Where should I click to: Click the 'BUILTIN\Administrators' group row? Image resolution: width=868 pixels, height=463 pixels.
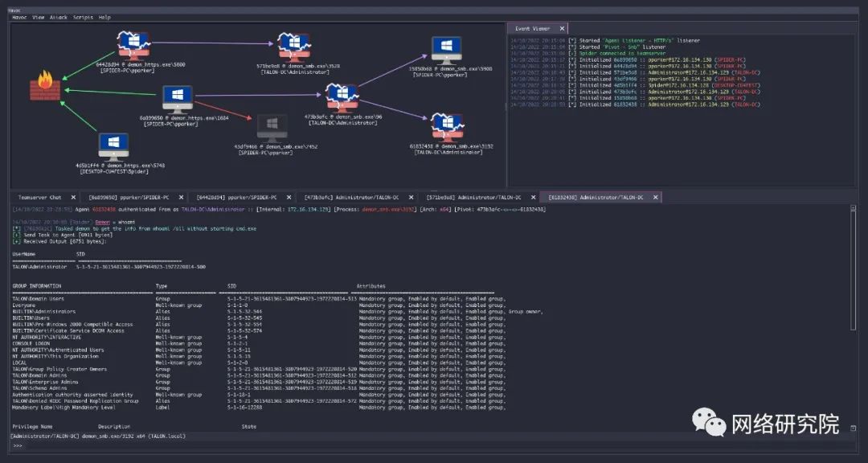(278, 312)
